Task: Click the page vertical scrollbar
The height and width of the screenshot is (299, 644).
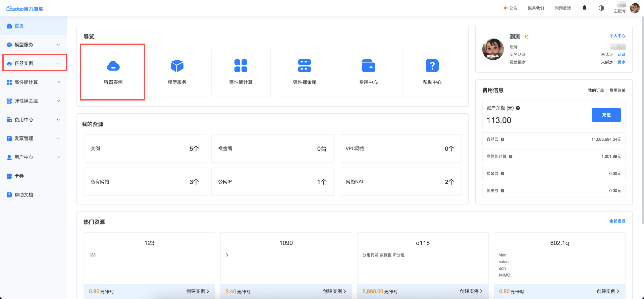Action: [x=643, y=121]
